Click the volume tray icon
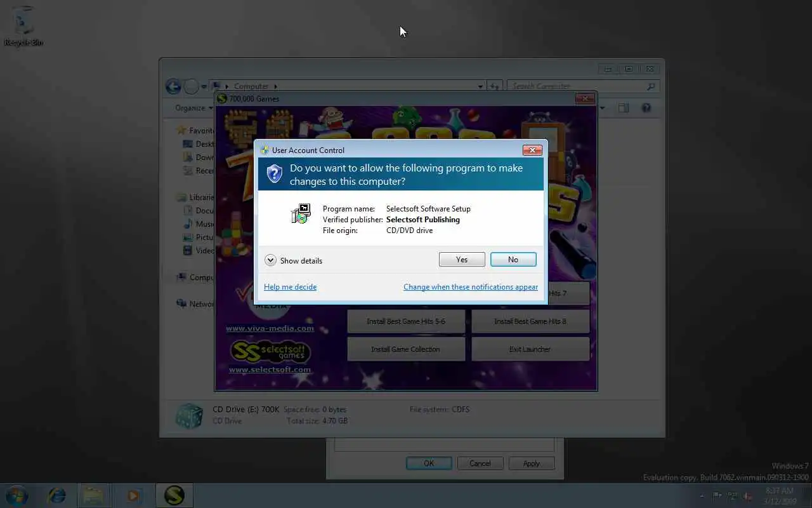 point(748,496)
